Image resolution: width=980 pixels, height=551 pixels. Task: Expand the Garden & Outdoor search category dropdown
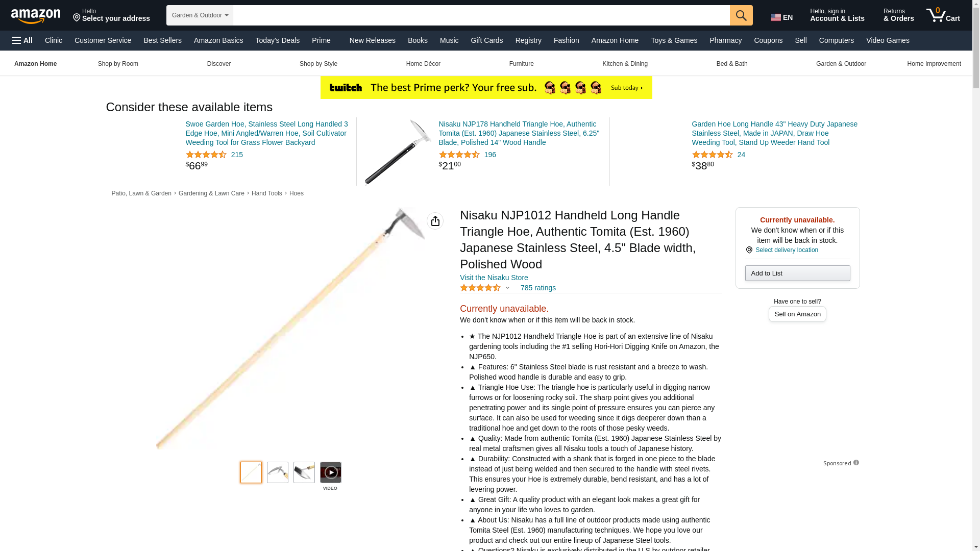pyautogui.click(x=200, y=15)
